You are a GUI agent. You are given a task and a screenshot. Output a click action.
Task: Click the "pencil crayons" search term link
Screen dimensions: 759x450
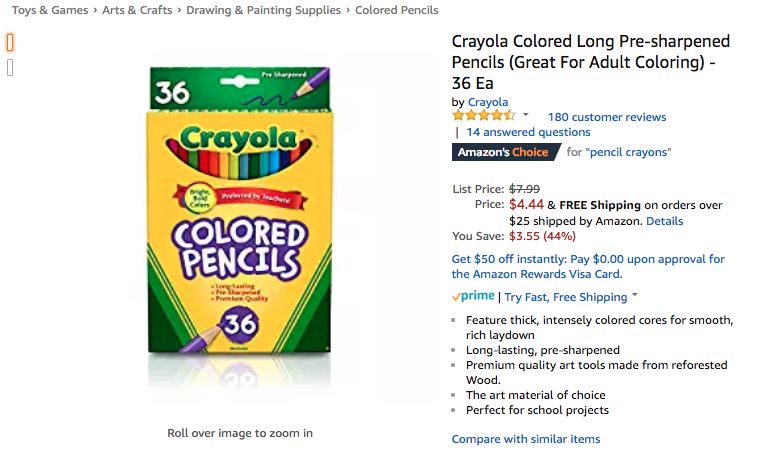pyautogui.click(x=628, y=152)
